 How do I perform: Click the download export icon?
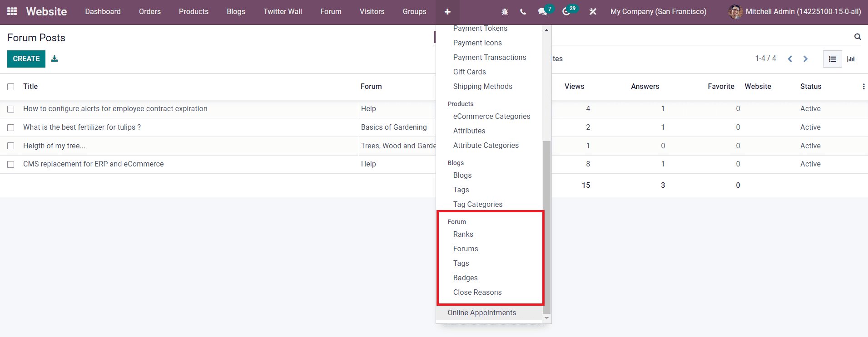tap(55, 59)
